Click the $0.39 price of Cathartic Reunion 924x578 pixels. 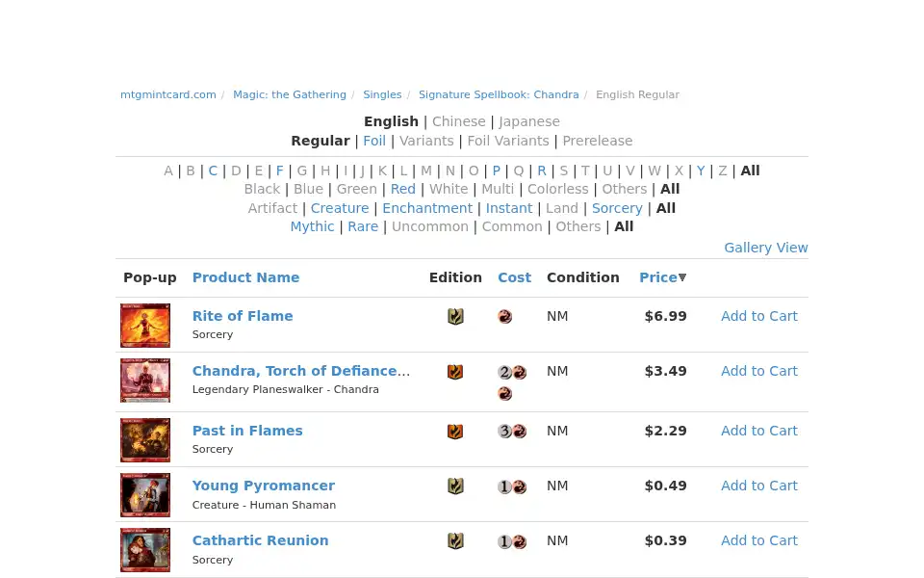(x=665, y=540)
